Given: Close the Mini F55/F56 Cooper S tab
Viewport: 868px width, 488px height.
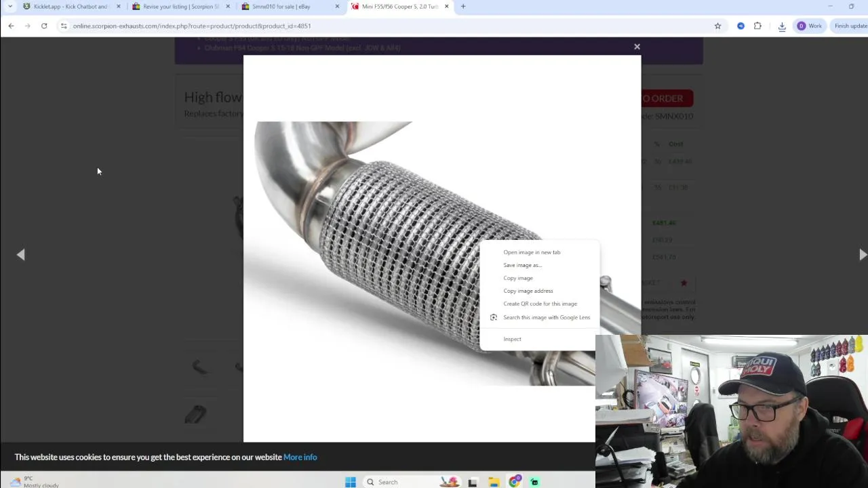Looking at the screenshot, I should pyautogui.click(x=446, y=7).
